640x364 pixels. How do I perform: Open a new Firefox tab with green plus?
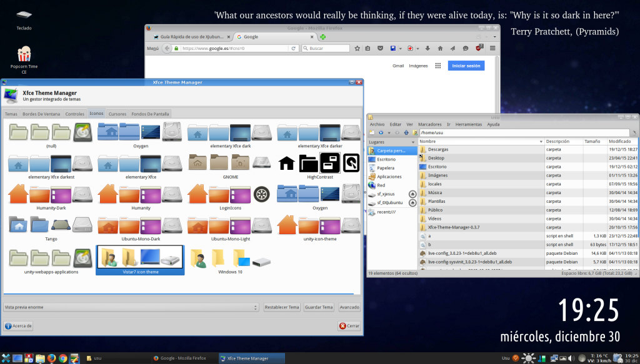[323, 37]
